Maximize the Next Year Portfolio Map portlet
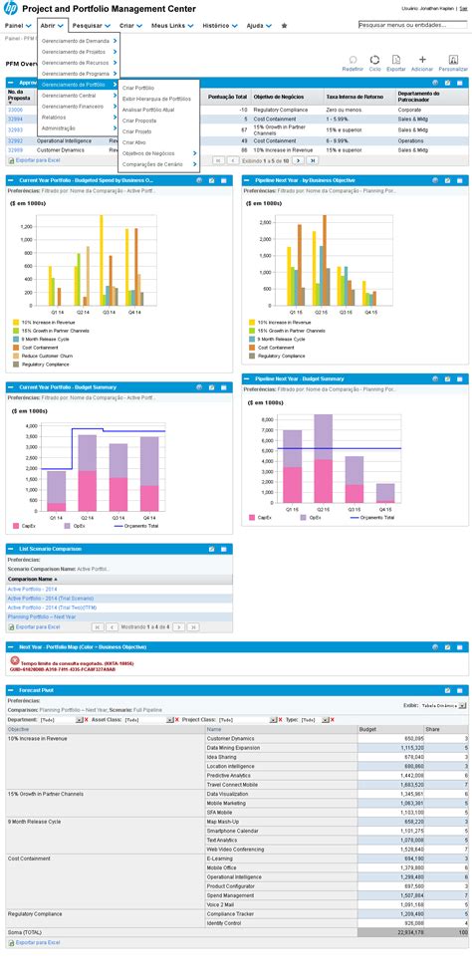 pos(459,647)
